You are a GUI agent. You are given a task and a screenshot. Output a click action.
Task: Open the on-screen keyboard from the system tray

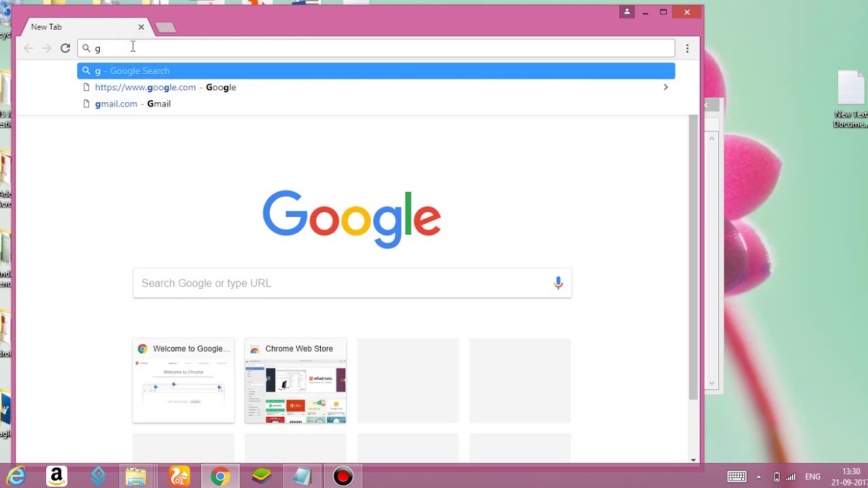(737, 476)
